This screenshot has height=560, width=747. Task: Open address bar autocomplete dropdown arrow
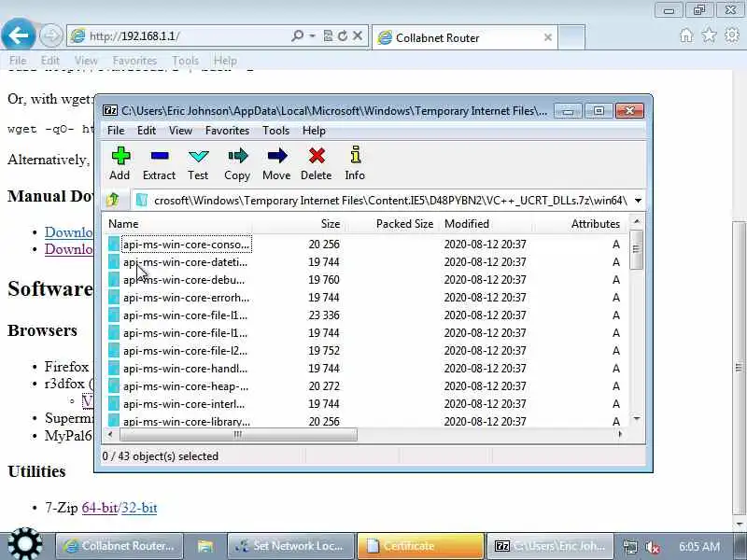pos(312,35)
